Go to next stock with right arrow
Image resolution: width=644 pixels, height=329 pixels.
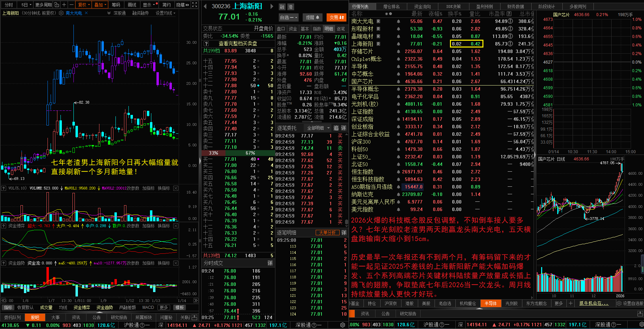click(272, 6)
